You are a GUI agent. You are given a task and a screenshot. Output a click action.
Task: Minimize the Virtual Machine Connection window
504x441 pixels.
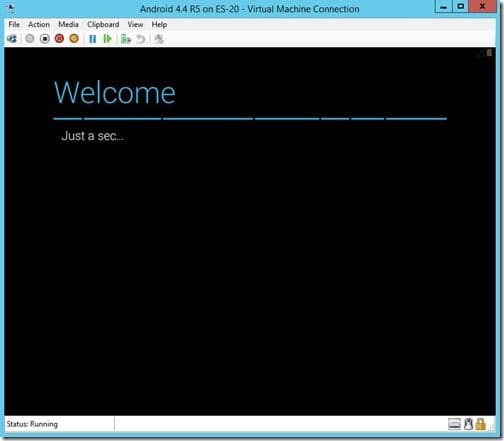(443, 7)
